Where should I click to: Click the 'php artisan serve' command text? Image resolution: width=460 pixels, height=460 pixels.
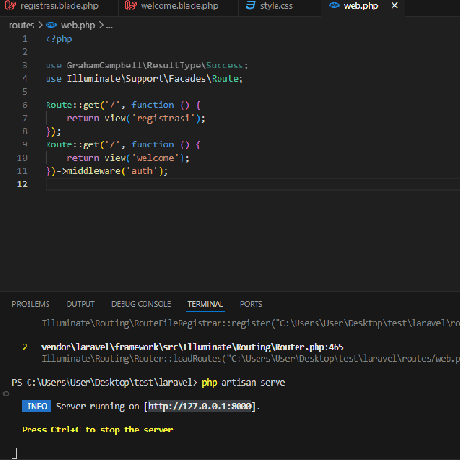click(x=243, y=382)
